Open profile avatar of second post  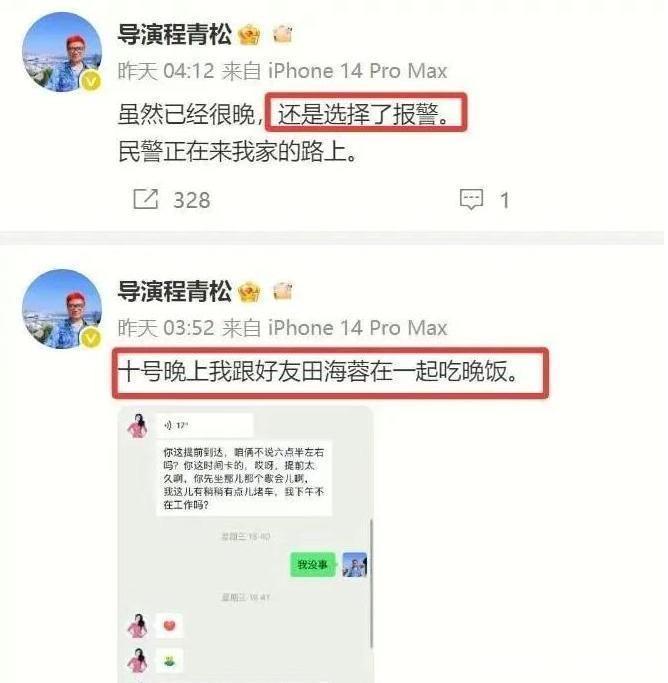62,309
